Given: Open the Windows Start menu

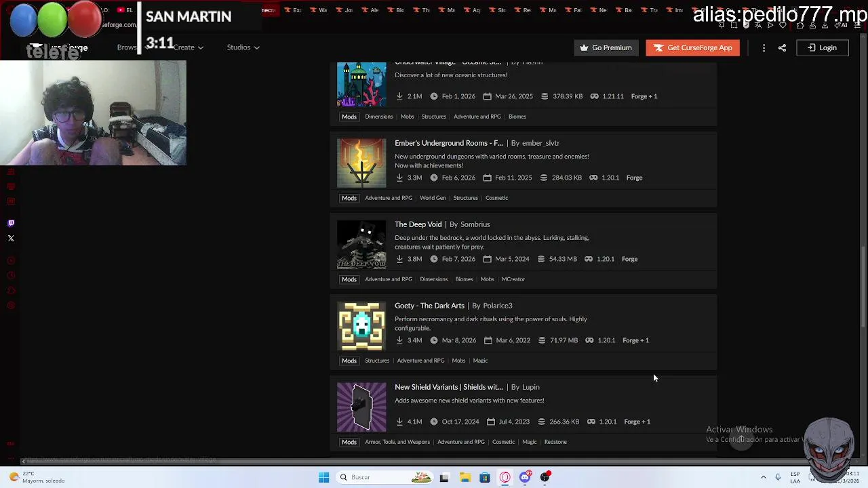Looking at the screenshot, I should tap(323, 477).
